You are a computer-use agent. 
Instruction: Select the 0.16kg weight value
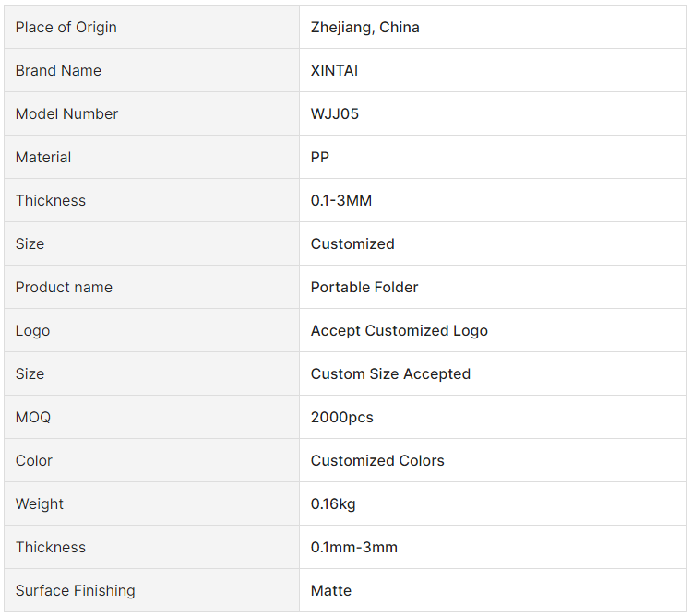333,504
